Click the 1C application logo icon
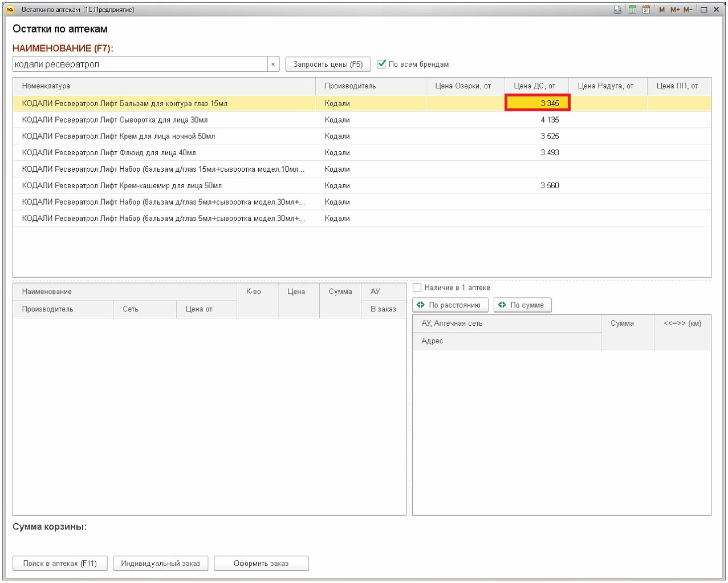The height and width of the screenshot is (583, 728). coord(10,10)
